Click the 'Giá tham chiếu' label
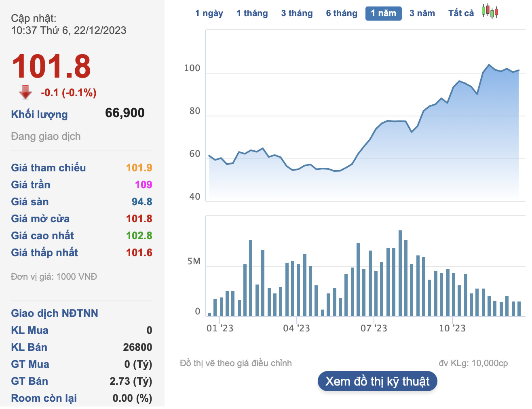Screen dimensions: 532x409 (49, 168)
